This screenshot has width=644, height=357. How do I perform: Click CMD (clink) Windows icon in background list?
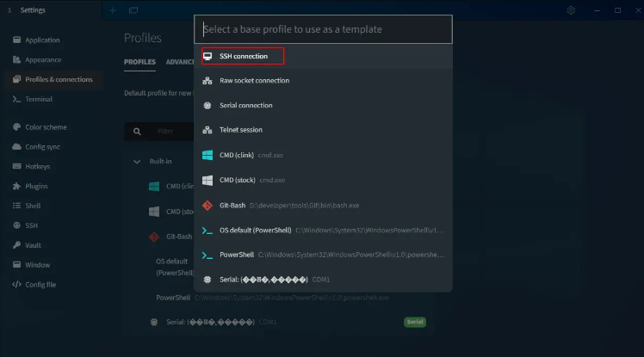tap(154, 187)
